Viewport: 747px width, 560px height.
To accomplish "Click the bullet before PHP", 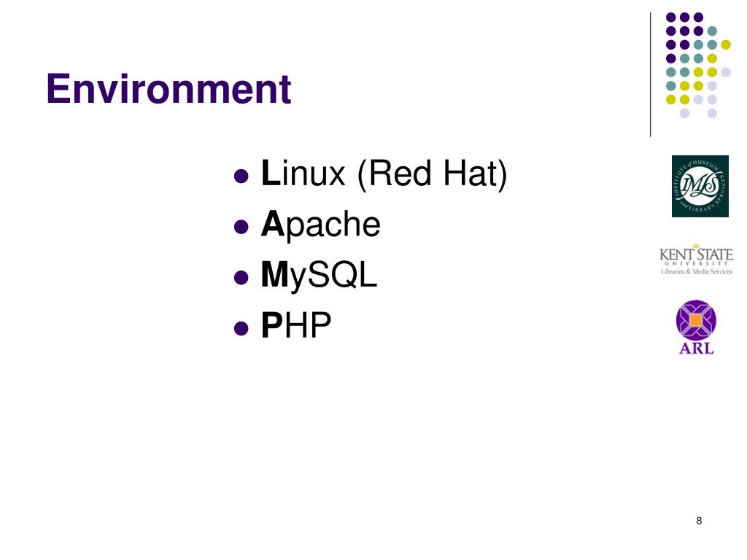I will tap(241, 328).
